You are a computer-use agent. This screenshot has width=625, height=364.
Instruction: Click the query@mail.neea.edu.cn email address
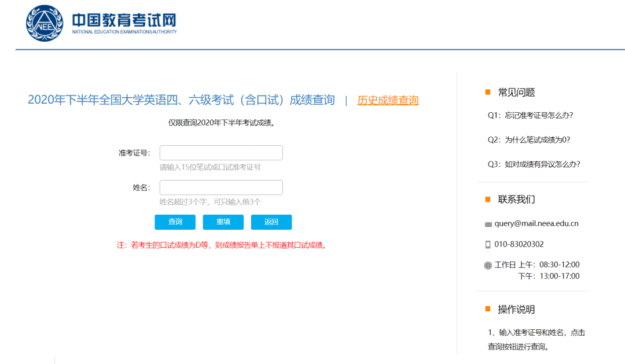536,223
